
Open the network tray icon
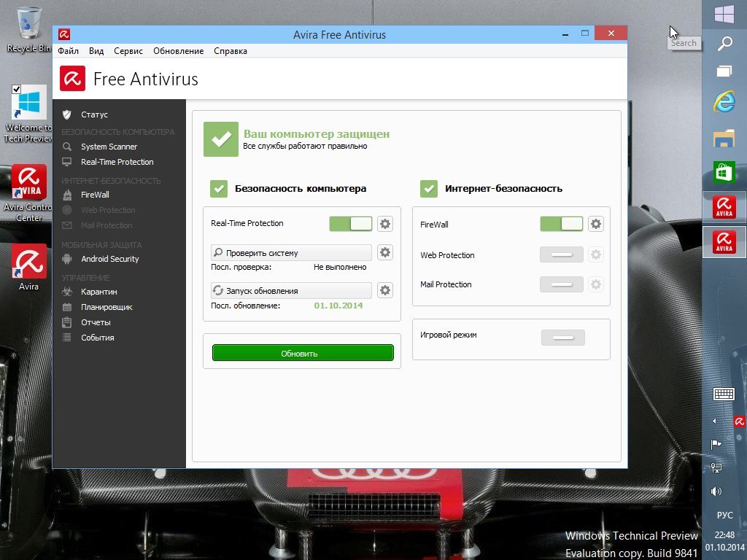coord(716,467)
